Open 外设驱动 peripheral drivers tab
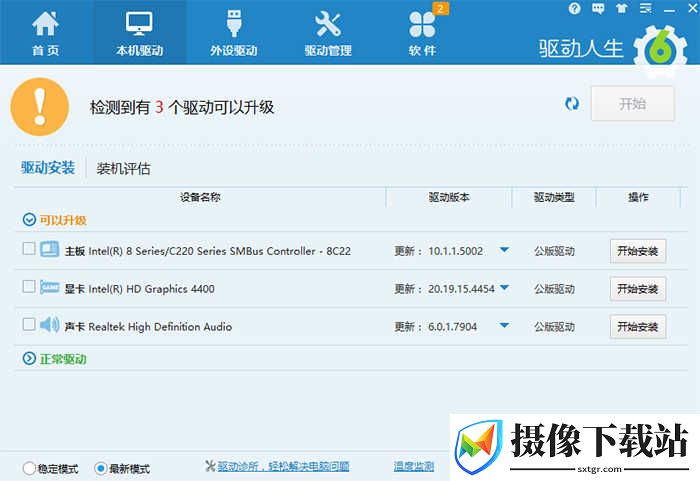 pyautogui.click(x=233, y=33)
